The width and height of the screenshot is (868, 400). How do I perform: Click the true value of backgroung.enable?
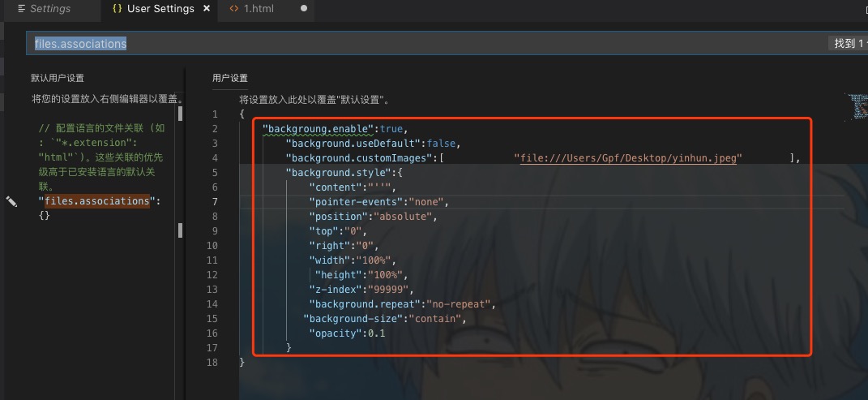click(391, 129)
